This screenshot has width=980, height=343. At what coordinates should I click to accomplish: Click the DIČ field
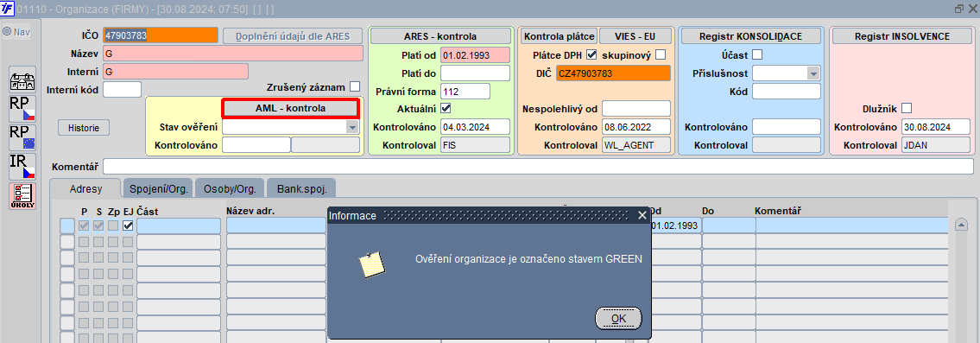point(613,73)
